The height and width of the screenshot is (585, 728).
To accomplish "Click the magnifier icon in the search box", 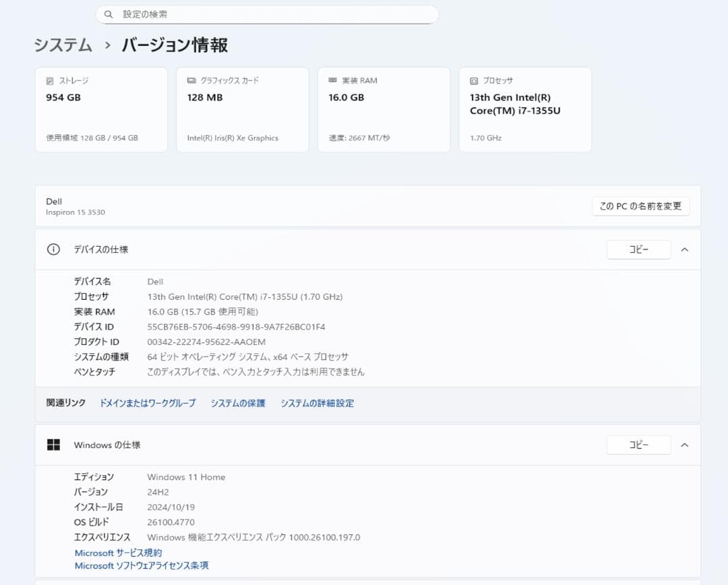I will (109, 14).
